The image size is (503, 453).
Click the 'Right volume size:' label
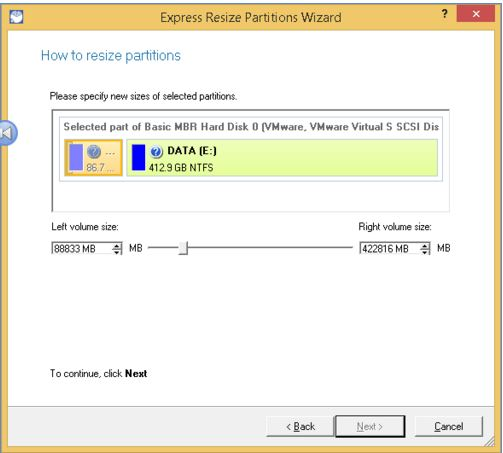point(395,227)
